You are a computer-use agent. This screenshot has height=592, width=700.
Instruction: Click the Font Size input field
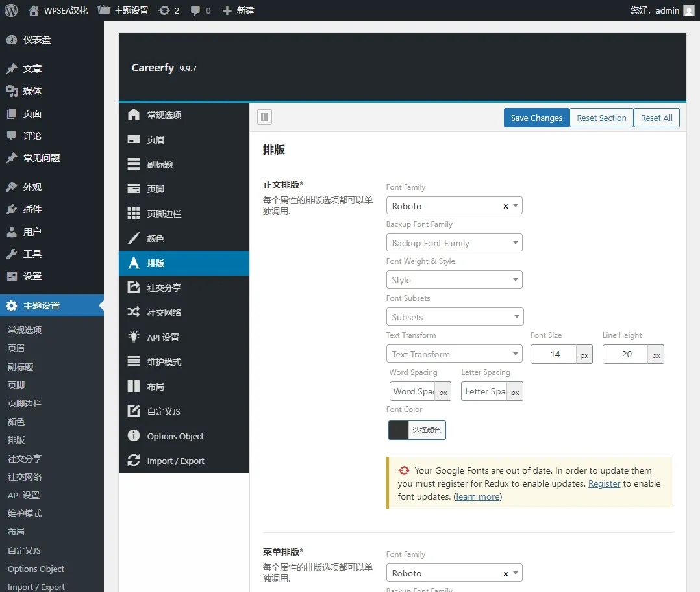point(555,354)
